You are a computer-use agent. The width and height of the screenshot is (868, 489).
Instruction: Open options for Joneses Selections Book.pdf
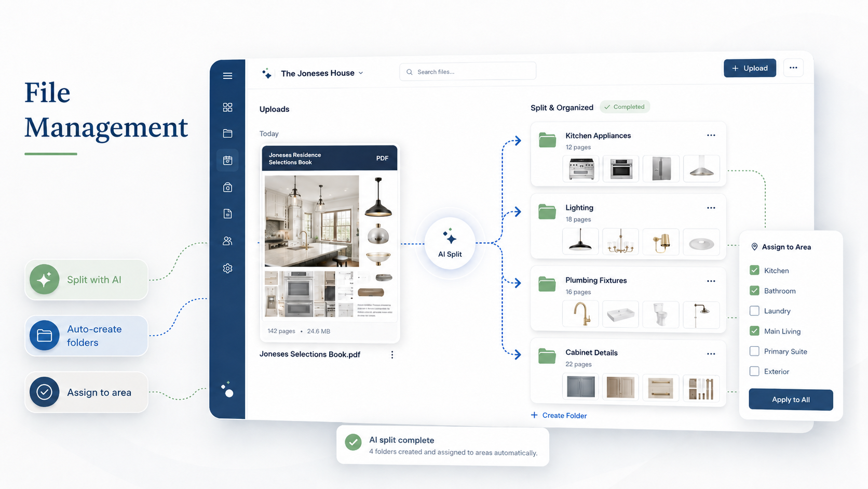[x=392, y=354]
